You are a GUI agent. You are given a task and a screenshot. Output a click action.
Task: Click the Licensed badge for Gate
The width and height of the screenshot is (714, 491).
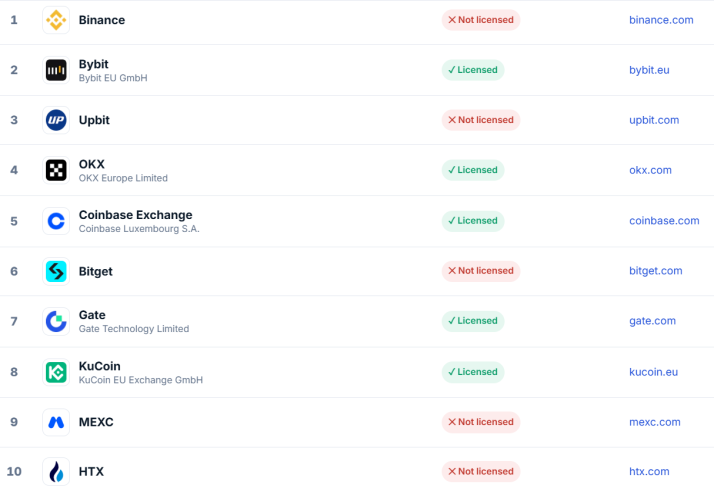(x=473, y=321)
